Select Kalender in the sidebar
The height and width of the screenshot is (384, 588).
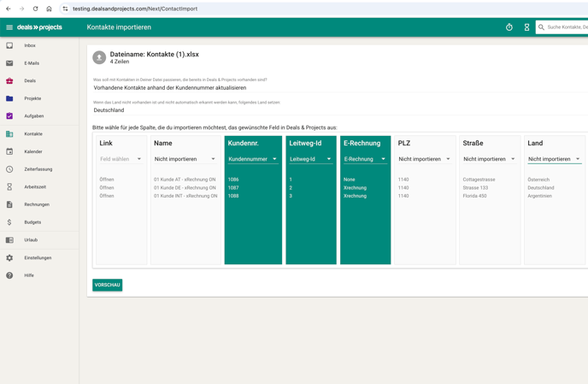point(33,151)
